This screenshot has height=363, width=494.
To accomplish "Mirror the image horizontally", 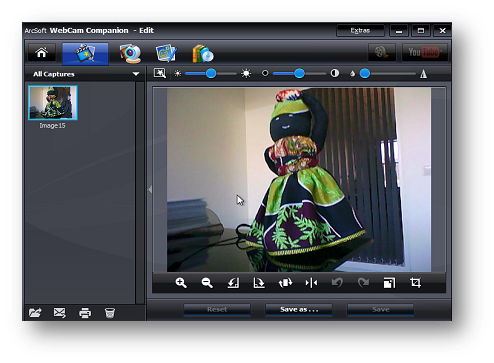I will [311, 283].
